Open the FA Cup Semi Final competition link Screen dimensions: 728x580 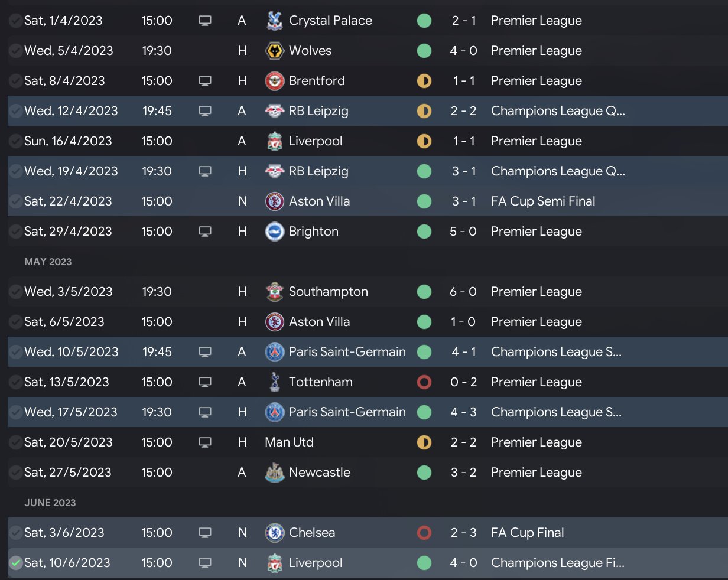(543, 201)
